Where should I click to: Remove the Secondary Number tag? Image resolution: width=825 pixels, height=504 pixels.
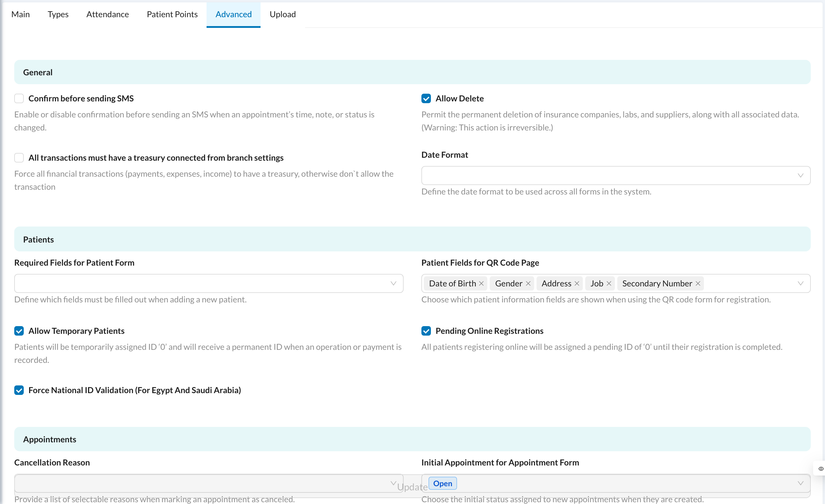pos(698,283)
